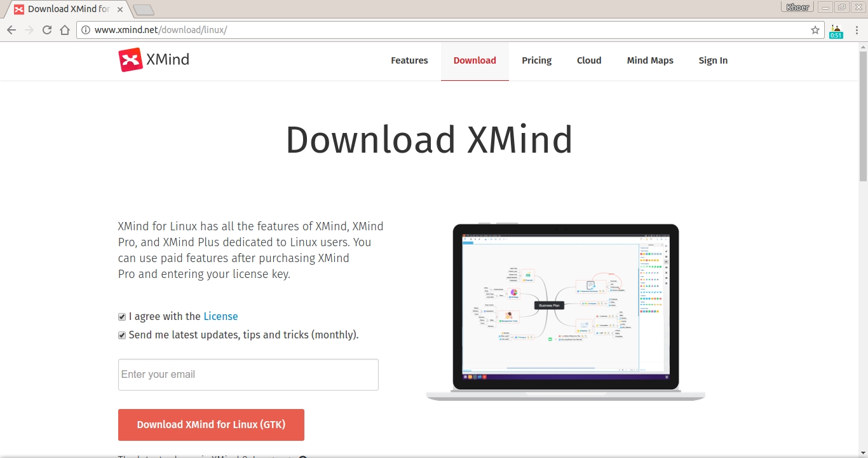
Task: Click the browser forward arrow
Action: point(29,30)
